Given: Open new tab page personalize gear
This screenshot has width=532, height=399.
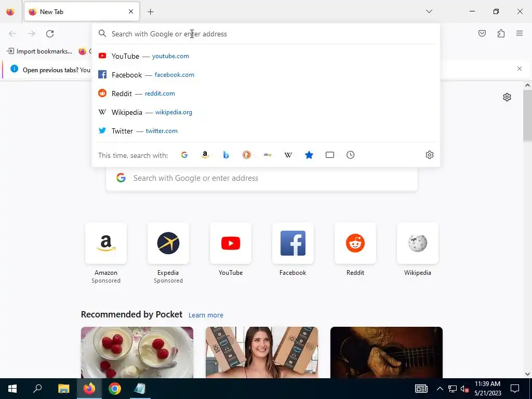Looking at the screenshot, I should click(x=507, y=97).
